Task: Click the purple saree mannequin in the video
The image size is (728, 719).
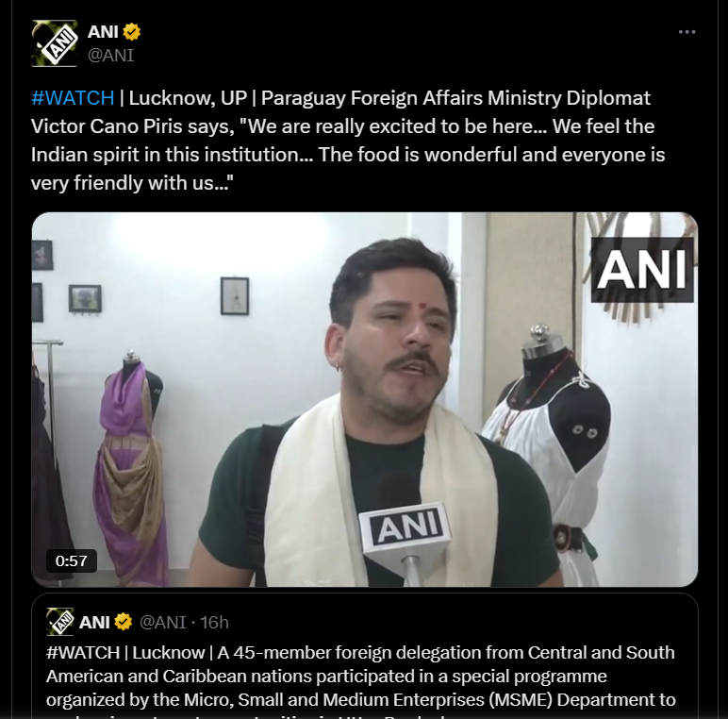Action: [x=130, y=462]
